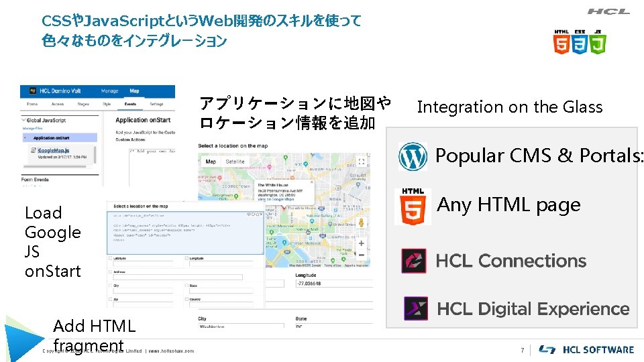Switch to the Style tab
Viewport: 644px width, 362px height.
tap(107, 105)
